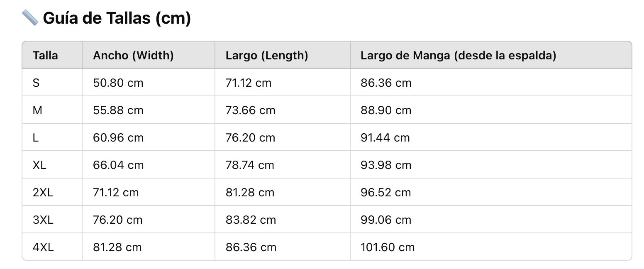Click the Guía de Tallas heading
The image size is (644, 269).
(x=117, y=18)
